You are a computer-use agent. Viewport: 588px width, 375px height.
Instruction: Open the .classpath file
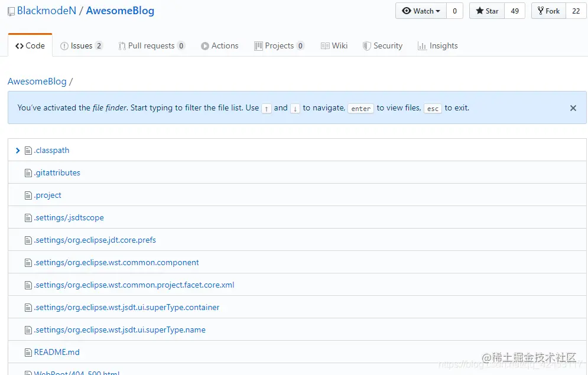(x=52, y=150)
